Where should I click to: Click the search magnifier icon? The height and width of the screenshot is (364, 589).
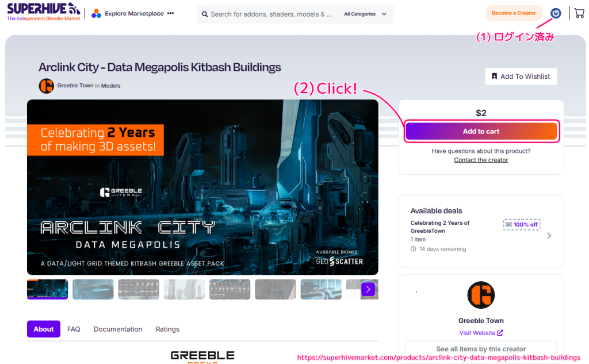[205, 14]
